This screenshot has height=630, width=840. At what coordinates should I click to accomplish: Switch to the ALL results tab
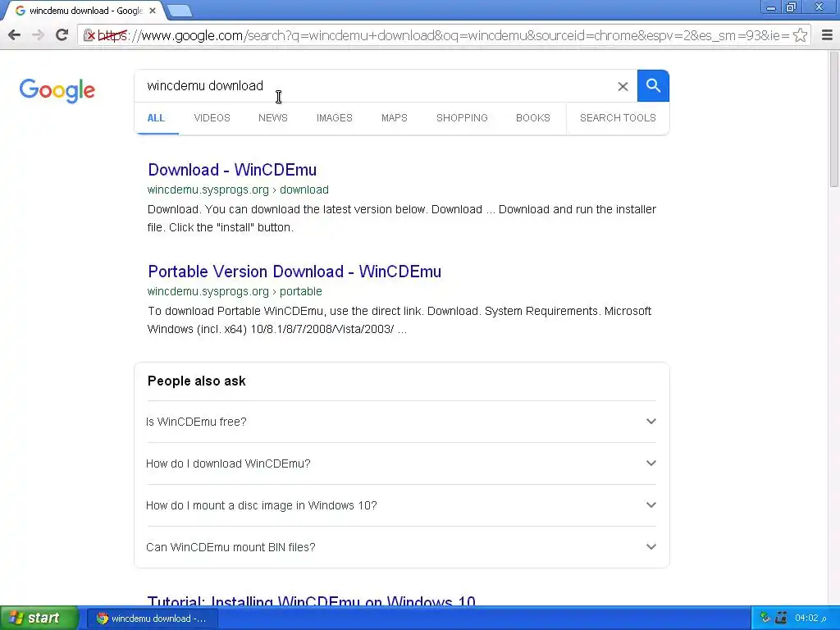click(156, 118)
